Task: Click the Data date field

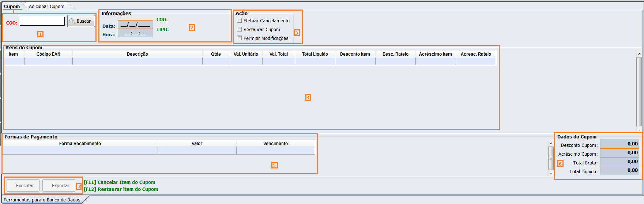Action: click(x=135, y=25)
